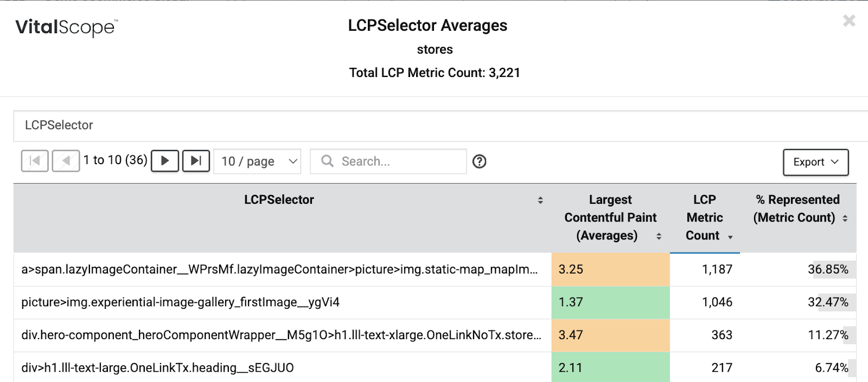Sort by the LCPSelector column arrows
Image resolution: width=868 pixels, height=382 pixels.
tap(540, 200)
